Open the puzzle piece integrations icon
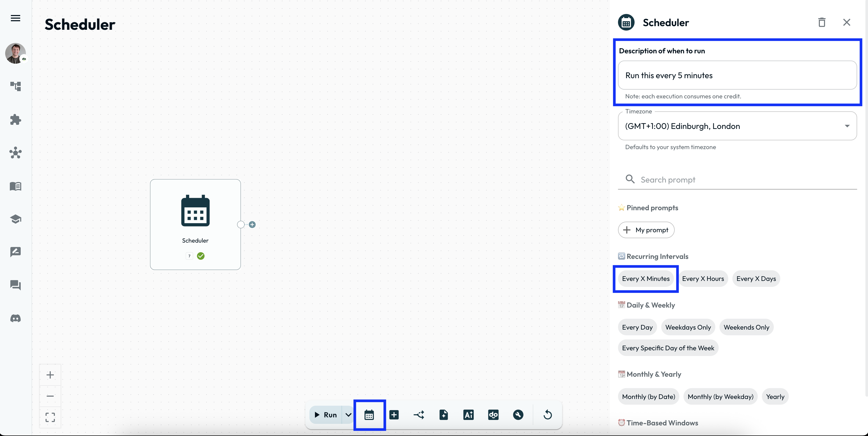Viewport: 868px width, 436px height. point(16,120)
